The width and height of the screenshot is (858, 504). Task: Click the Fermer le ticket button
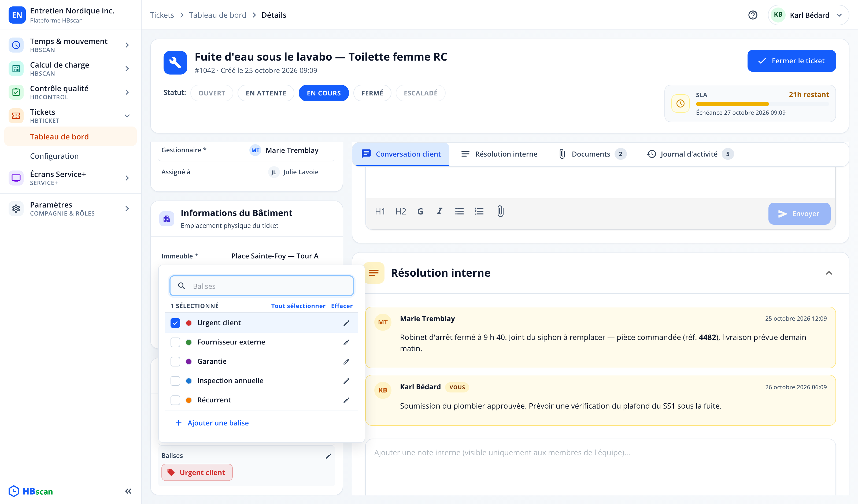[x=791, y=61]
